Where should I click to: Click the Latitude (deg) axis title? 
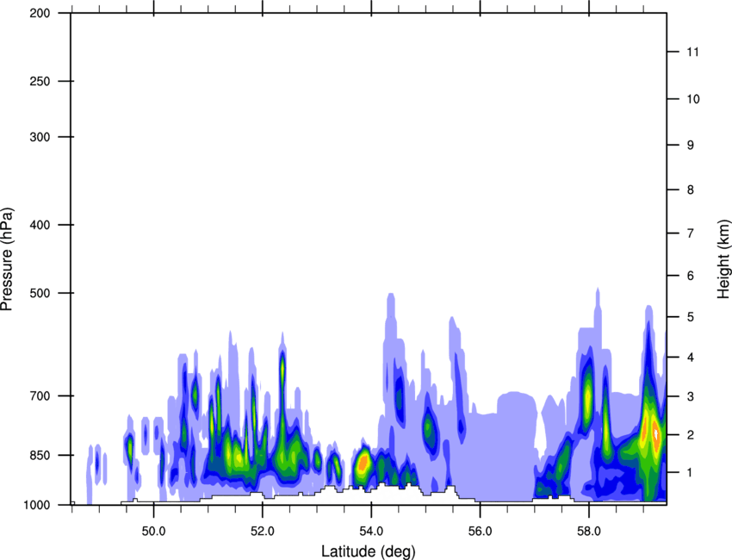coord(369,551)
